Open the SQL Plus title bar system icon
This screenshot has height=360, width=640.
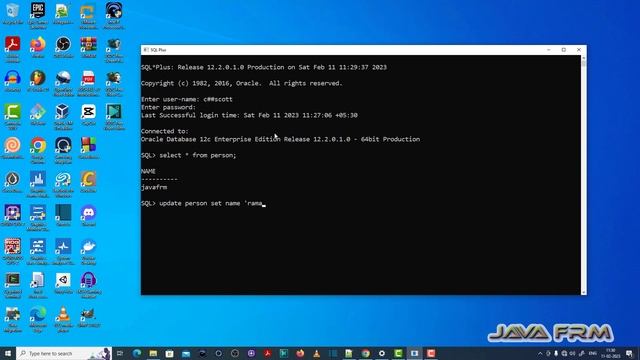click(146, 50)
